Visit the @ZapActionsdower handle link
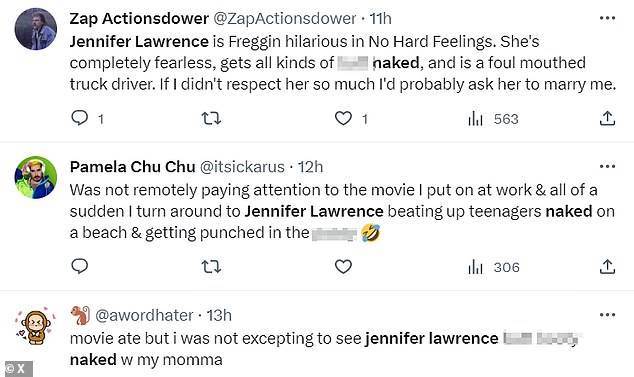Screen dimensions: 634x377 pyautogui.click(x=284, y=19)
